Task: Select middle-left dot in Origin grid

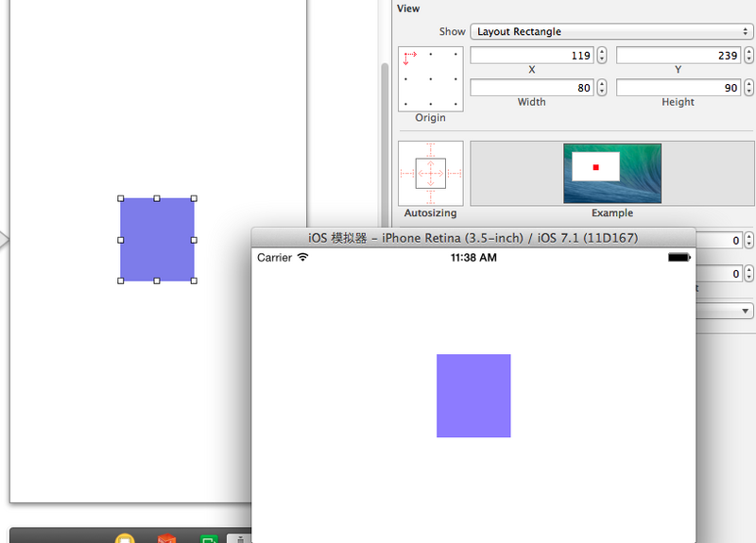Action: click(406, 79)
